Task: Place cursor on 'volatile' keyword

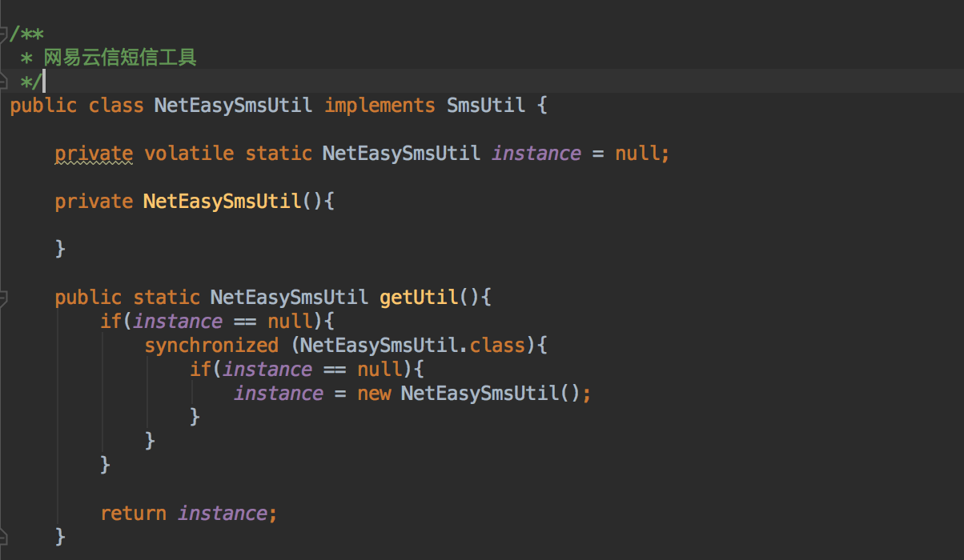Action: pyautogui.click(x=189, y=154)
